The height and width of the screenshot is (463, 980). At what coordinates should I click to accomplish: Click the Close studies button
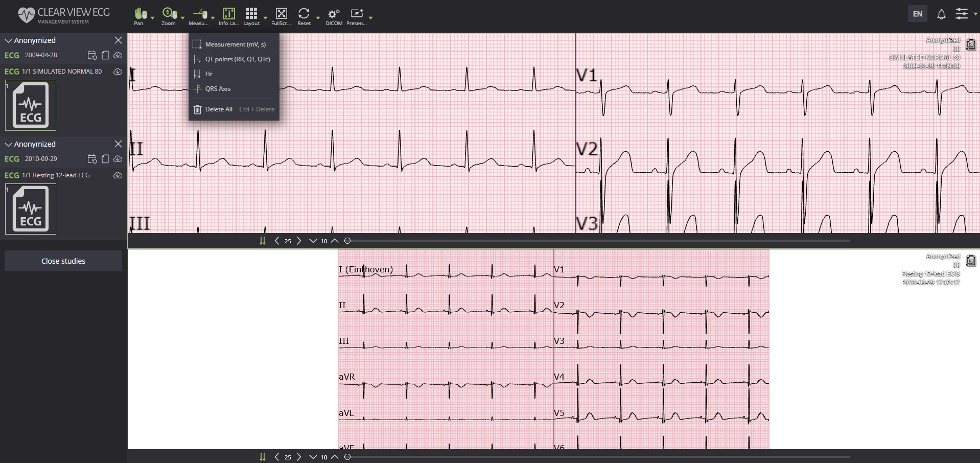point(63,261)
